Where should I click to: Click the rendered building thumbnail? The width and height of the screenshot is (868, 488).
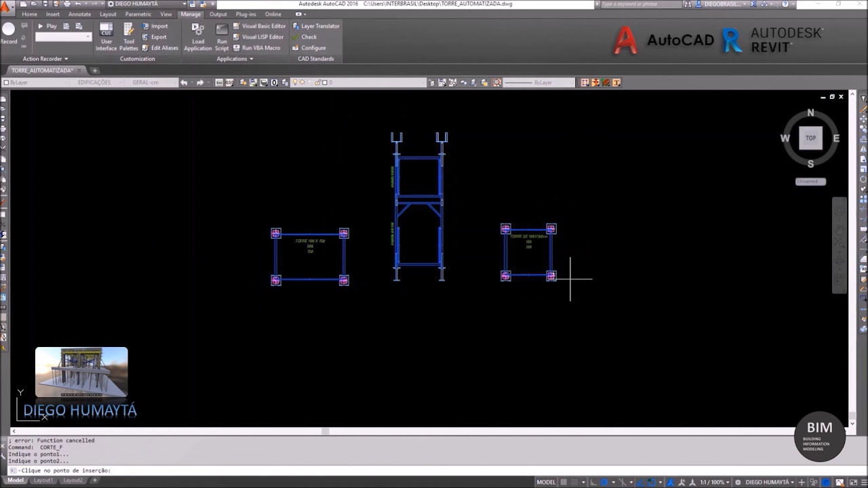(x=81, y=372)
